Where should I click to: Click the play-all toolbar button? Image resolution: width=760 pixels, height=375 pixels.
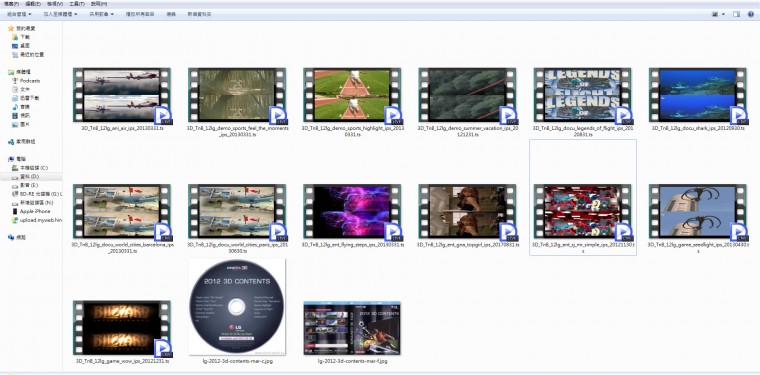tap(140, 14)
